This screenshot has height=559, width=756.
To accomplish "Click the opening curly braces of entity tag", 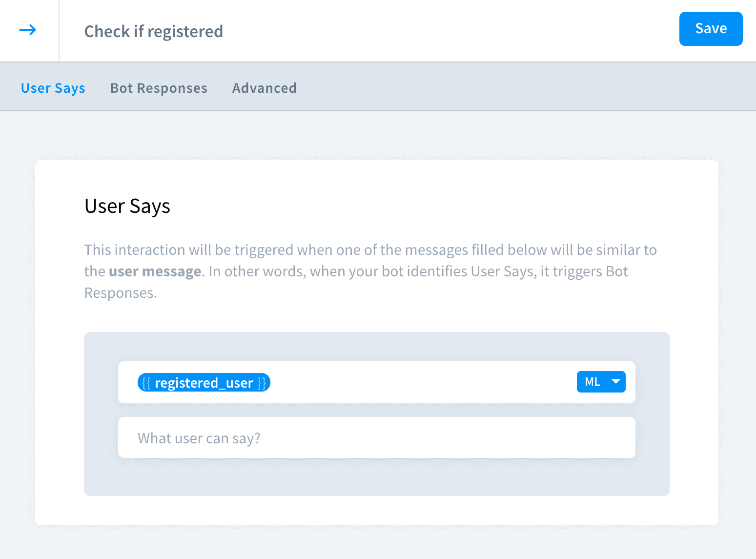I will [x=146, y=383].
